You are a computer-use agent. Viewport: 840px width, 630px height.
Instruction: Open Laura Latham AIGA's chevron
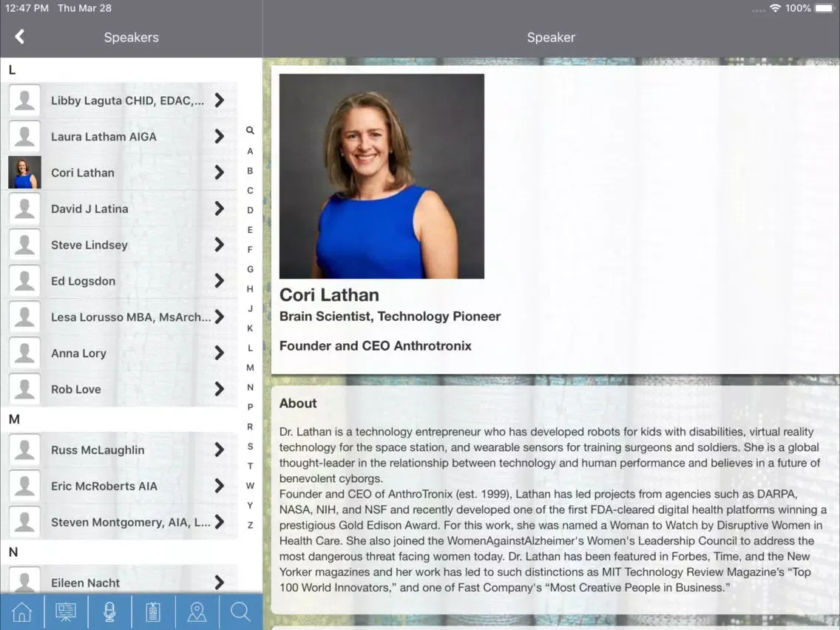coord(219,136)
